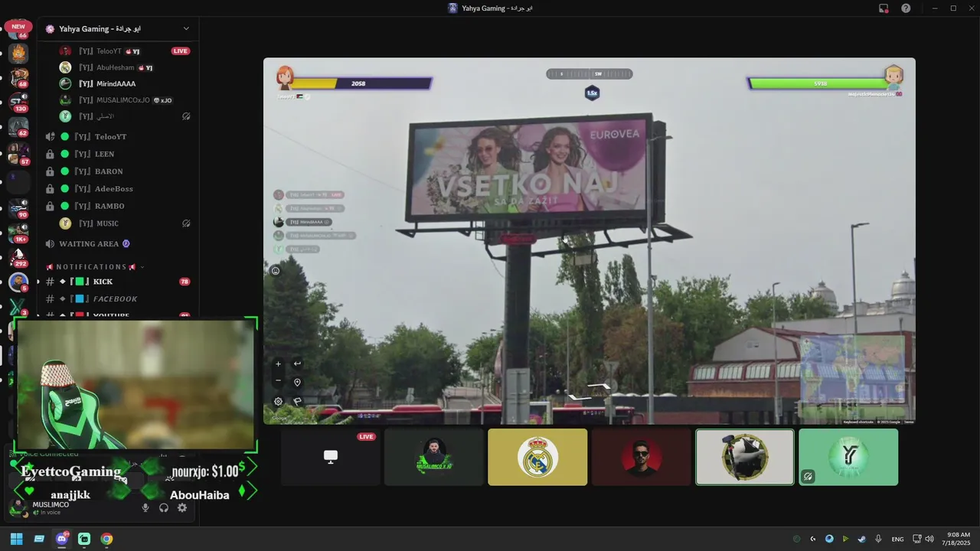Screen dimensions: 980x551
Task: Join the locked AdeeBoss voice channel
Action: tap(117, 189)
